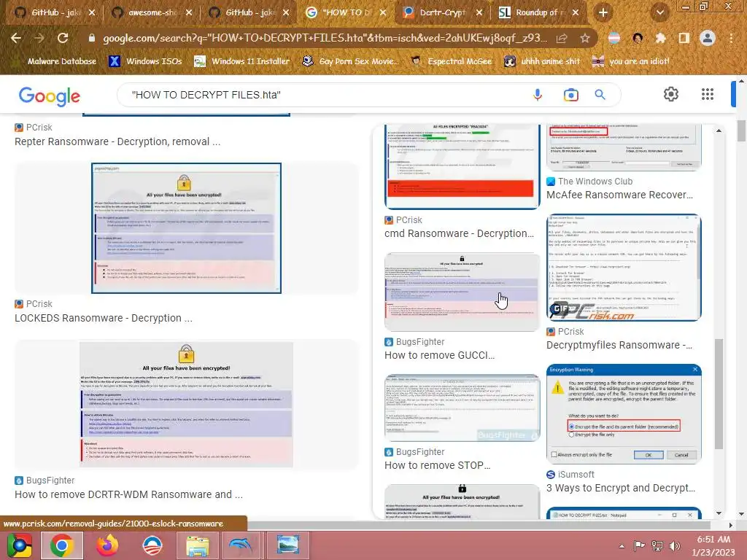The image size is (747, 560).
Task: Show hidden system tray icons
Action: pyautogui.click(x=622, y=546)
